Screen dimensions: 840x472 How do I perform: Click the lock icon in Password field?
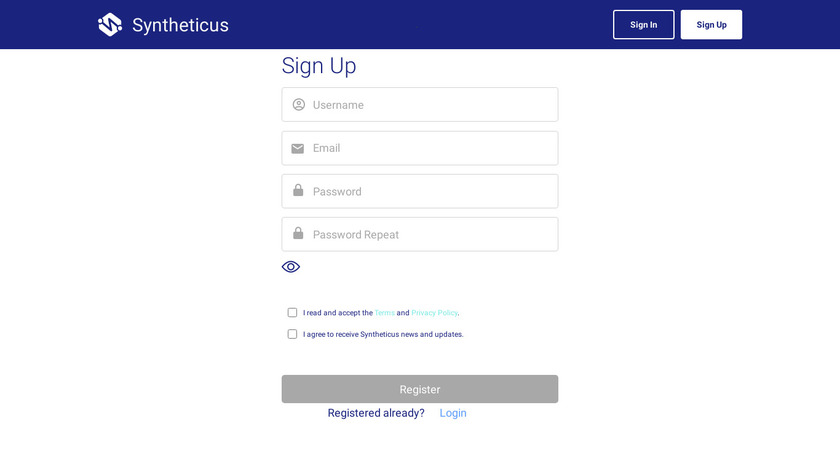coord(298,191)
